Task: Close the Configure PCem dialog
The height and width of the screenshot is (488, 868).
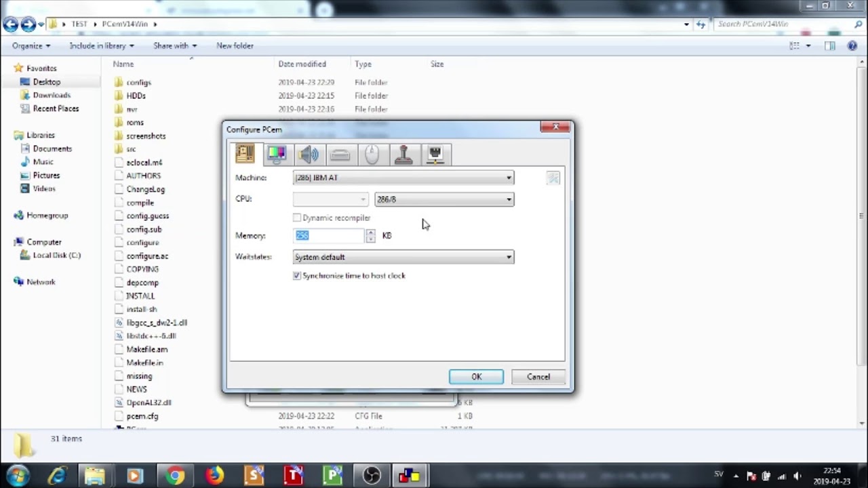Action: [x=556, y=127]
